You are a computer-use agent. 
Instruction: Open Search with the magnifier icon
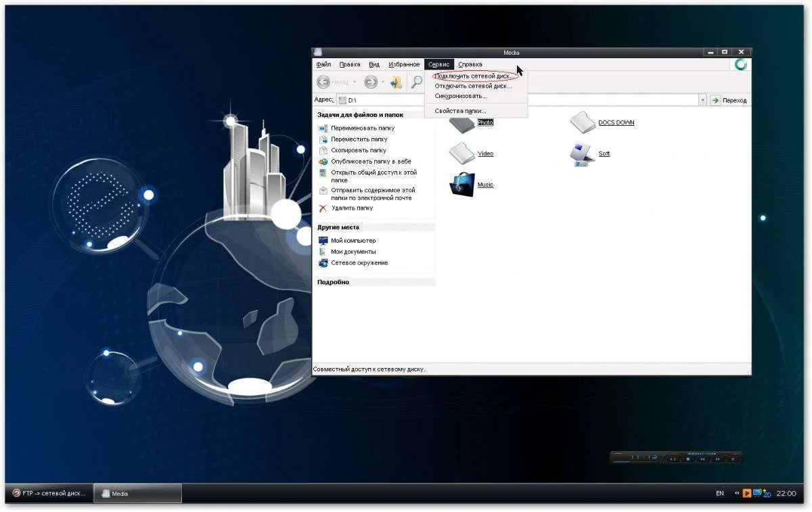coord(417,82)
